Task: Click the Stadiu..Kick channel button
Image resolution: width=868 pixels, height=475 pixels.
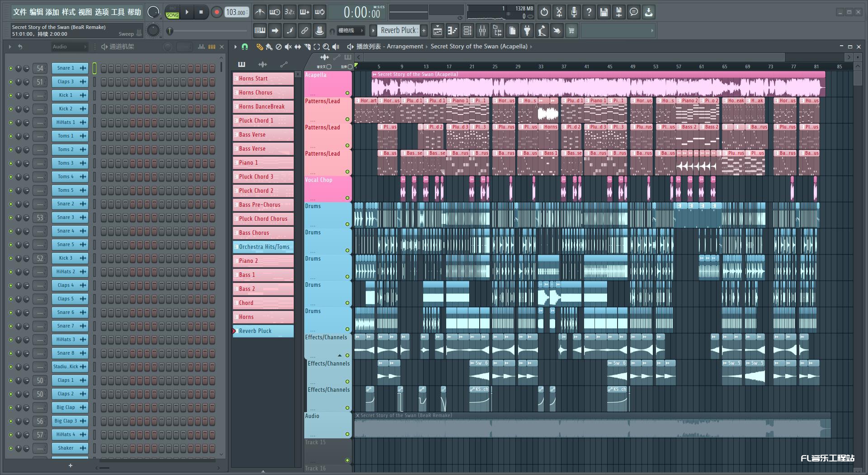Action: [x=70, y=367]
